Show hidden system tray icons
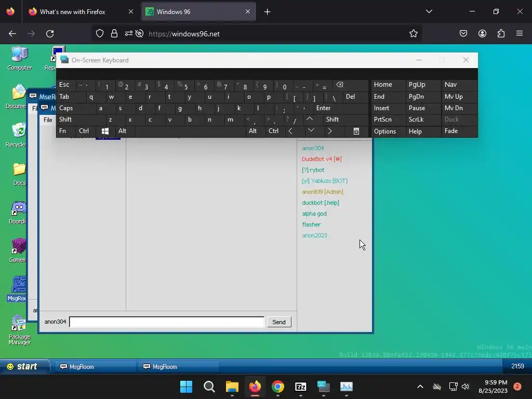 coord(420,387)
